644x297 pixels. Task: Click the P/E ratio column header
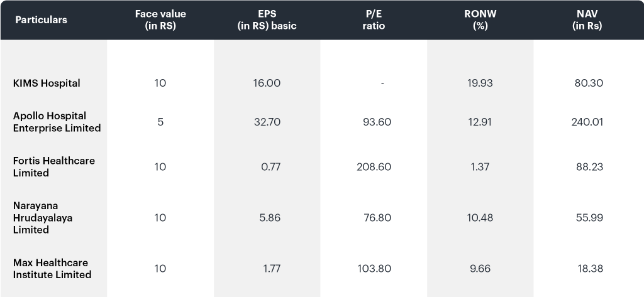[x=374, y=19]
